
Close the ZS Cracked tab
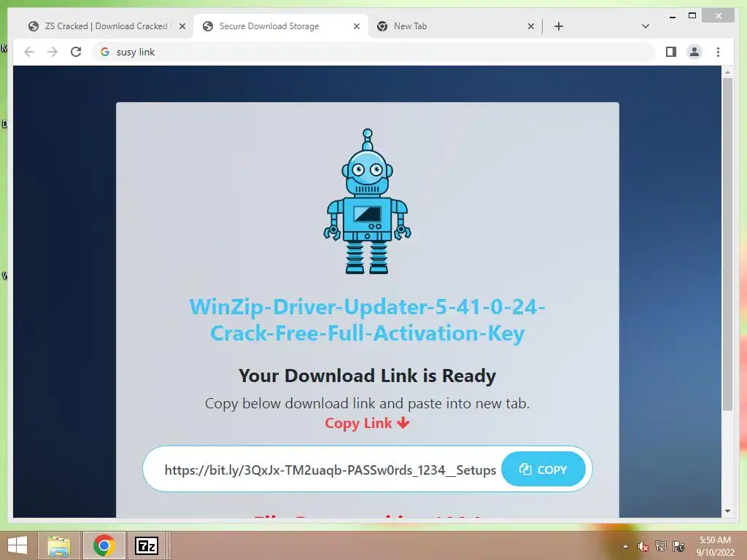click(182, 26)
